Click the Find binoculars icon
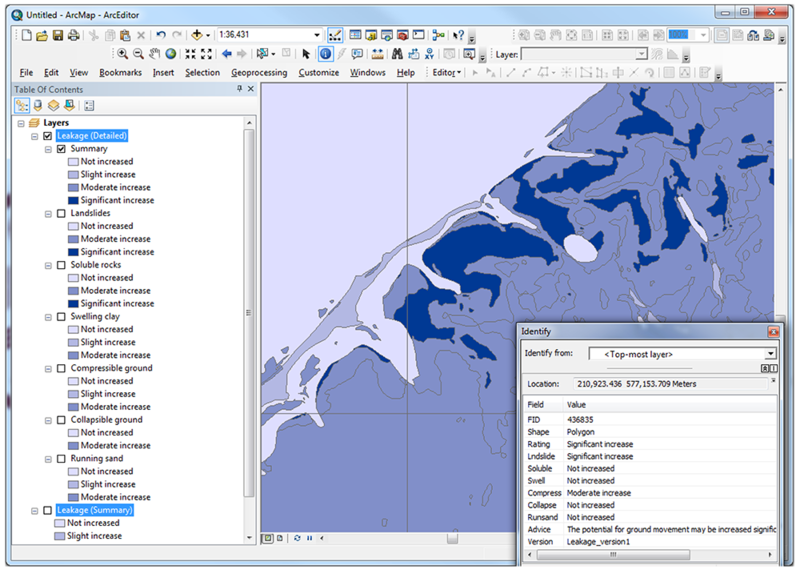 [397, 54]
